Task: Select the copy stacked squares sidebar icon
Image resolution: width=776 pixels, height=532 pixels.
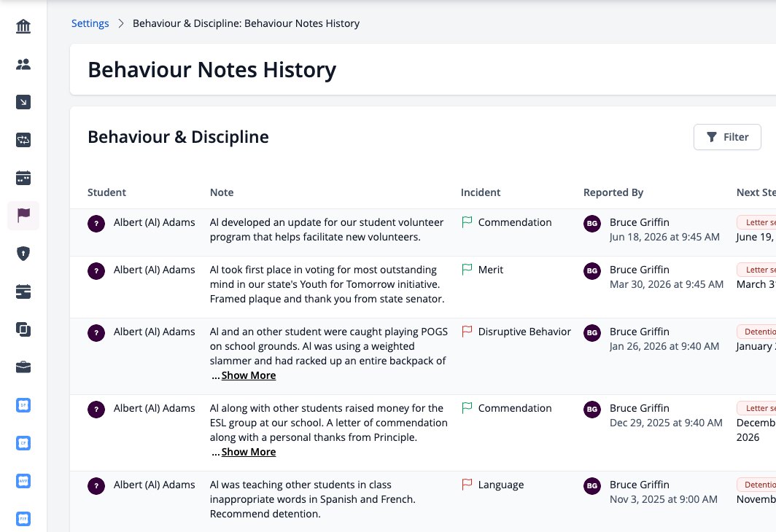Action: (23, 329)
